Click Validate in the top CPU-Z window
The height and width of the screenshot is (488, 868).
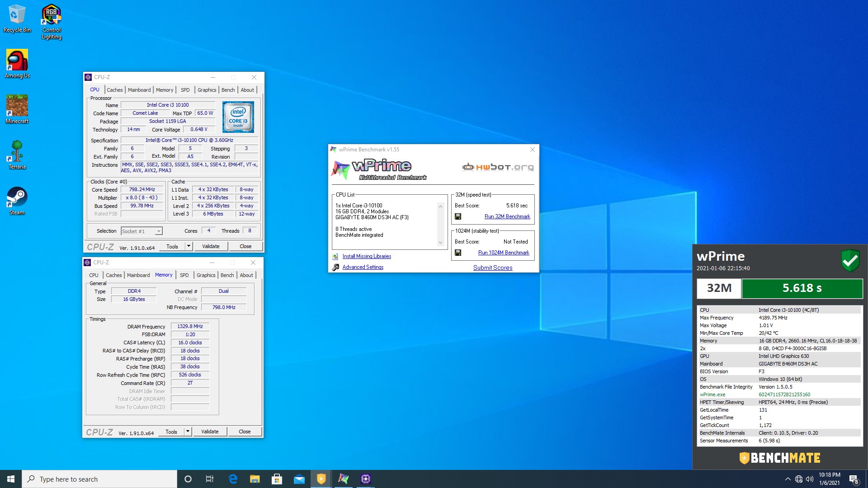(x=211, y=246)
